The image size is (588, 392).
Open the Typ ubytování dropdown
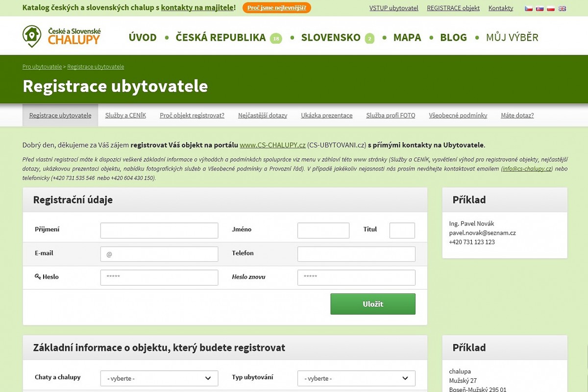tap(356, 378)
